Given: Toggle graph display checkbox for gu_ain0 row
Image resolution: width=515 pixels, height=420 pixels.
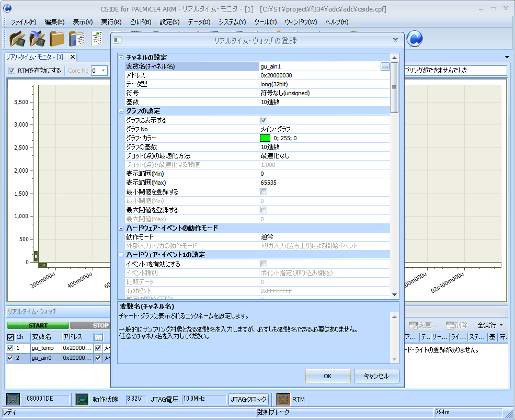Looking at the screenshot, I should pos(98,358).
